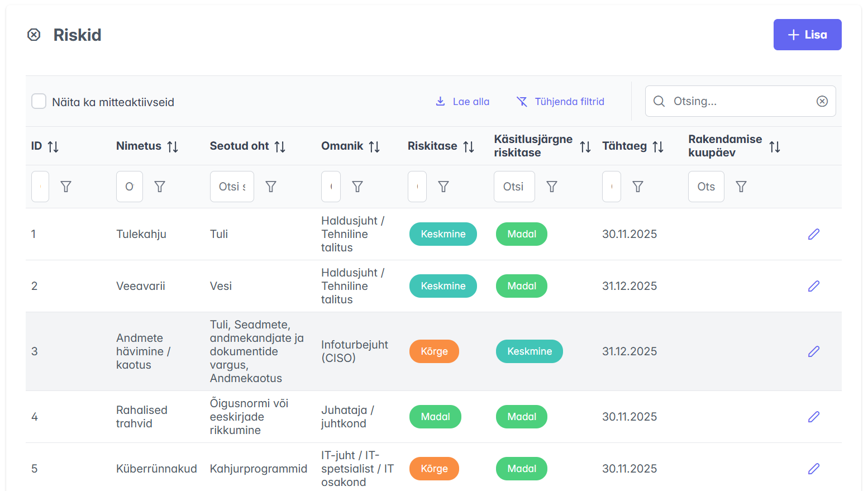868x491 pixels.
Task: Click the edit pencil for Tulekahju row
Action: tap(813, 234)
